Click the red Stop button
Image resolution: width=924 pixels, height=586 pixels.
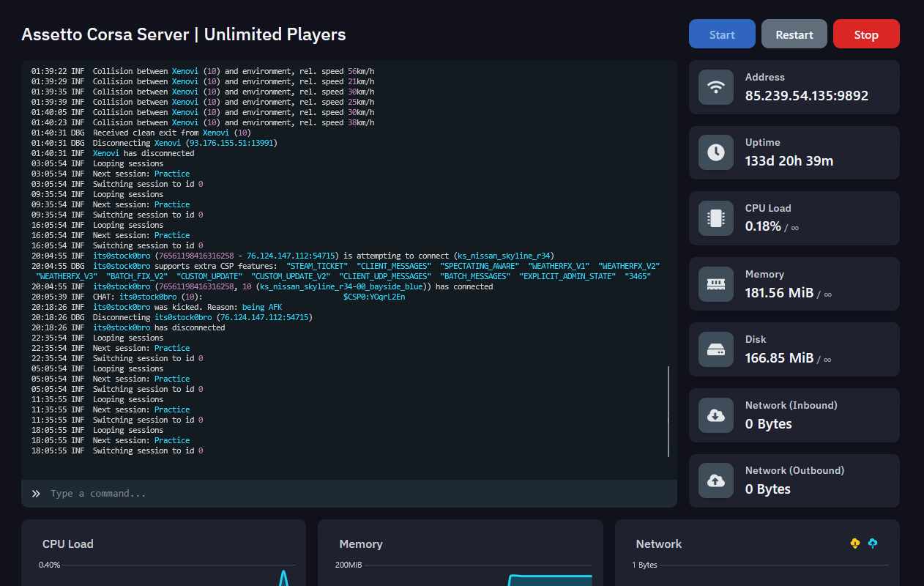(866, 34)
